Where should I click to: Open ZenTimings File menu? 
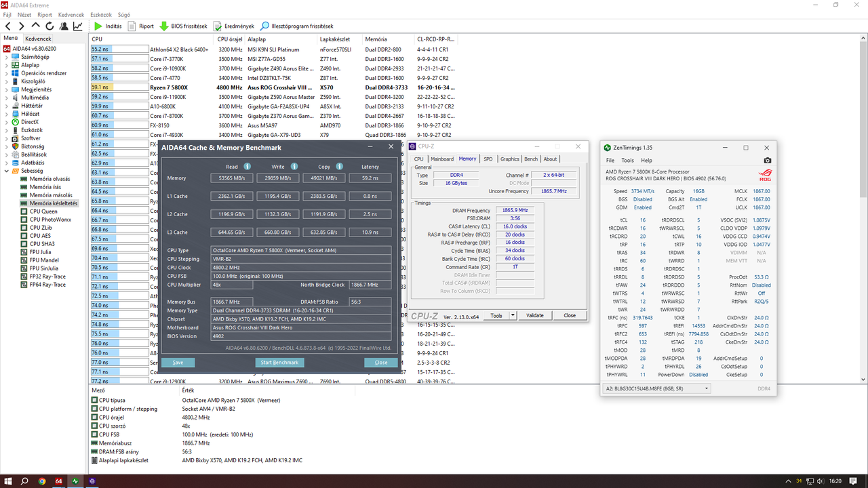[610, 161]
